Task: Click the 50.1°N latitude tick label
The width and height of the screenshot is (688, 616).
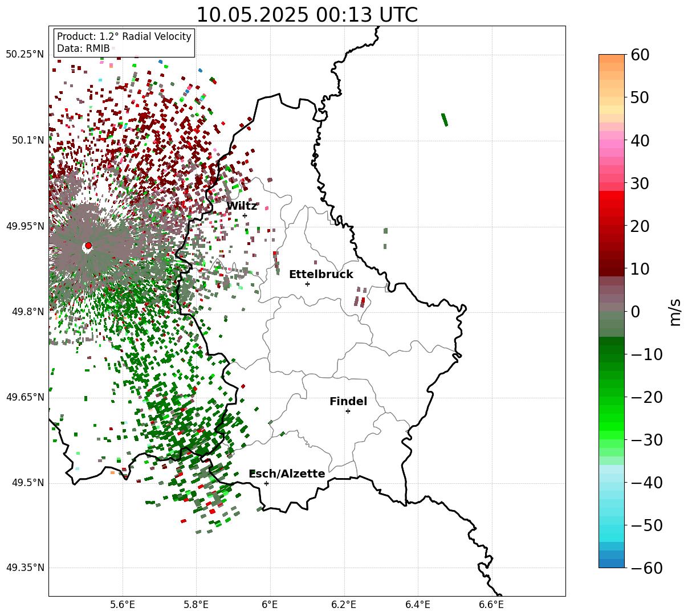Action: coord(27,140)
